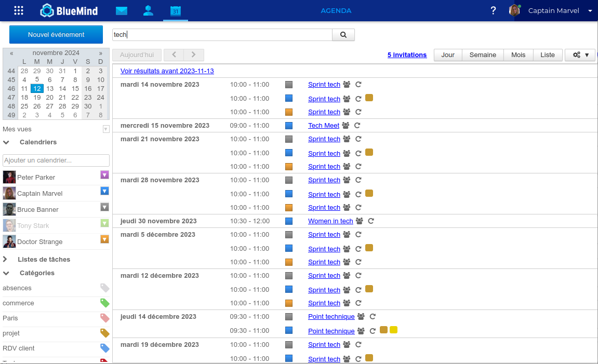Click the search magnifier button
Screen dimensions: 598x364
[x=343, y=35]
